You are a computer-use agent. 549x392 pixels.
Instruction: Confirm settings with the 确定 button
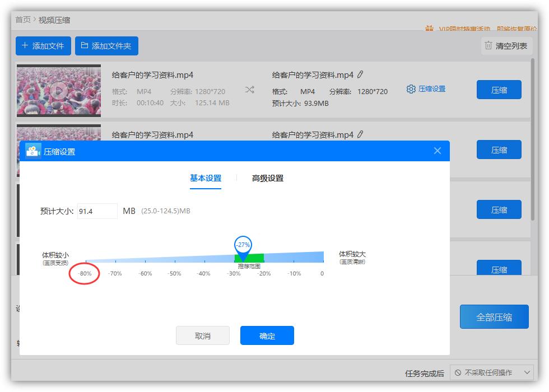tap(267, 335)
